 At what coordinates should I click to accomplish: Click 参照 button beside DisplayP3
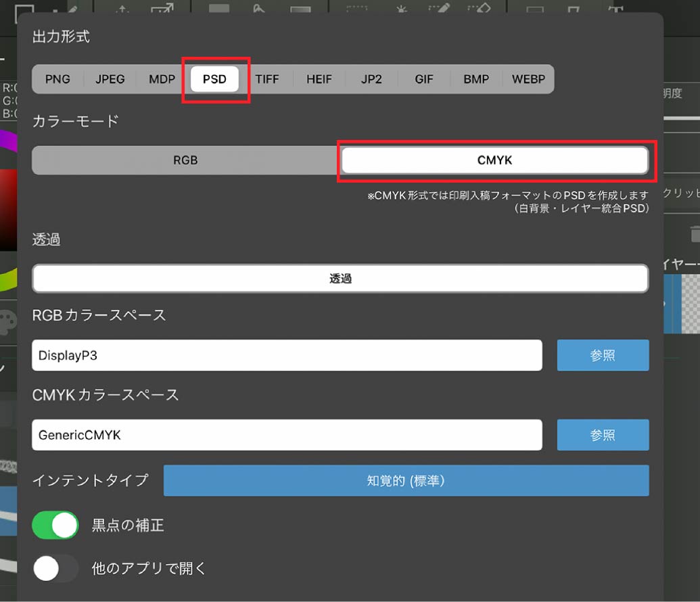pos(602,355)
